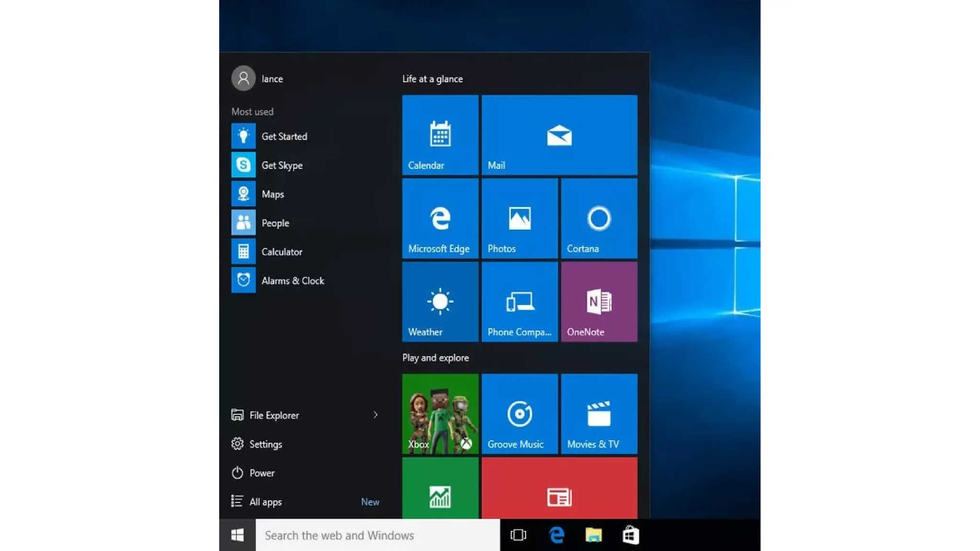Open the green Money chart tile
The image size is (980, 551).
tap(440, 488)
